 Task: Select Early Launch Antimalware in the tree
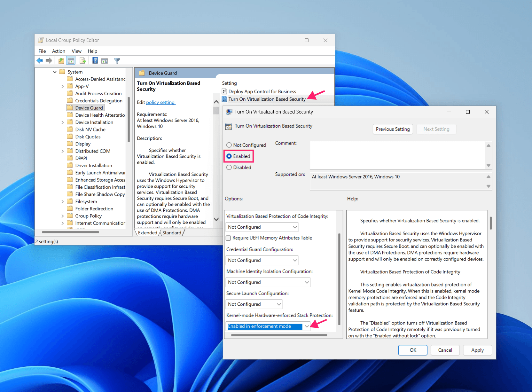100,173
